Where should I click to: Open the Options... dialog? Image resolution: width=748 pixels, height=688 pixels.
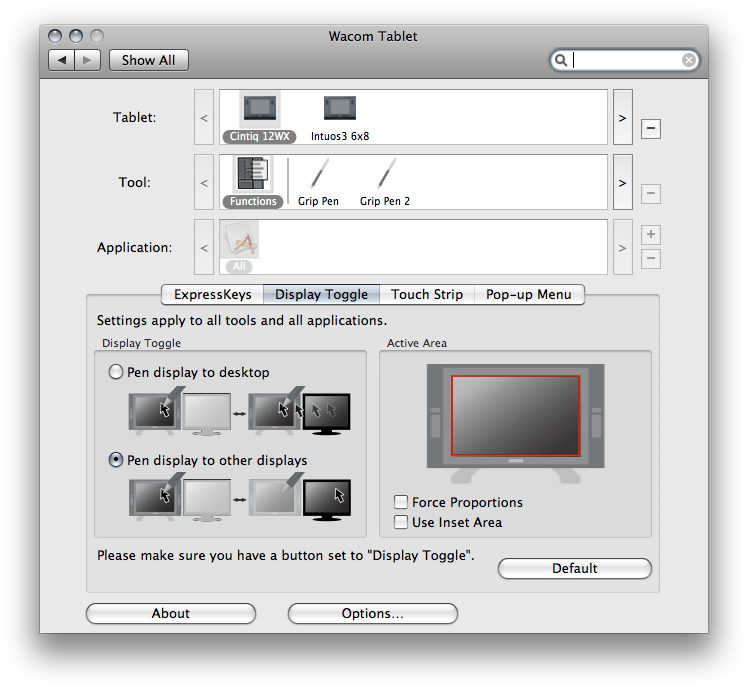tap(373, 613)
